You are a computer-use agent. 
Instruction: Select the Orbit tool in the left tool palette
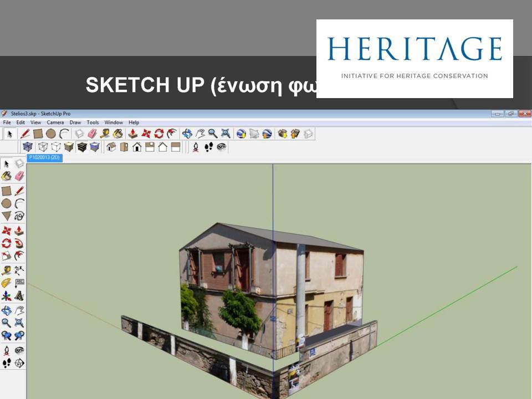[7, 310]
